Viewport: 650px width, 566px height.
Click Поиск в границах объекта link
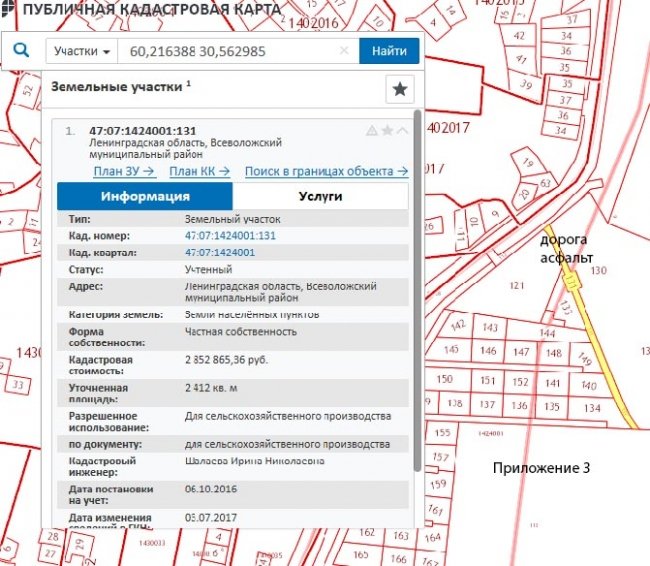326,171
